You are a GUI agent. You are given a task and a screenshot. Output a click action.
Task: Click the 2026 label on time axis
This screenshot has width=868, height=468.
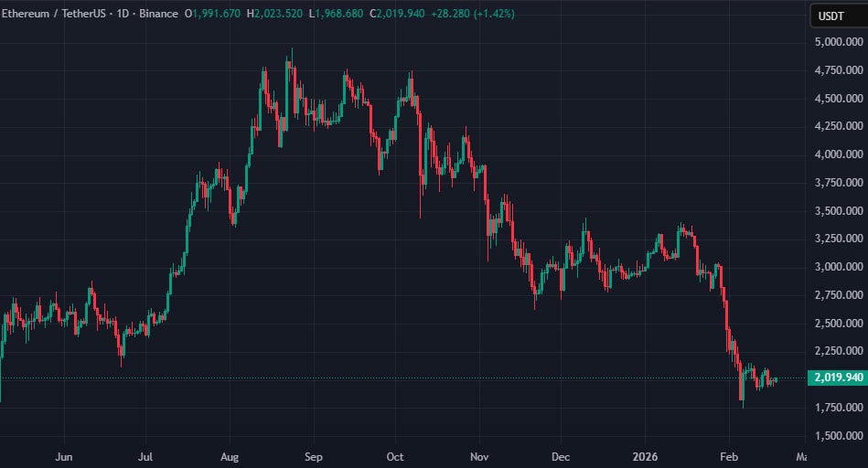coord(645,457)
